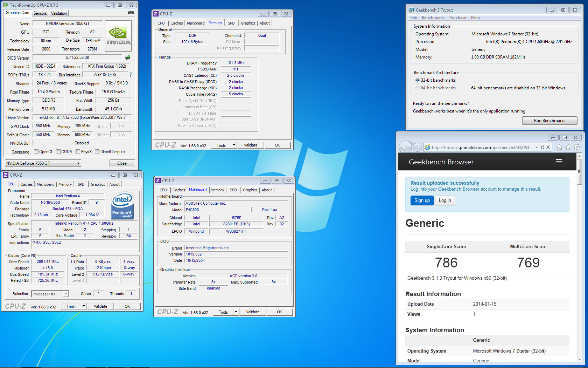Click the Bus Interface question mark icon
Screen dimensions: 588x368
click(131, 75)
